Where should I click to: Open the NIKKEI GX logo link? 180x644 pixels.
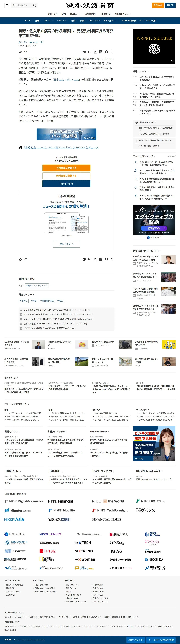151,501
